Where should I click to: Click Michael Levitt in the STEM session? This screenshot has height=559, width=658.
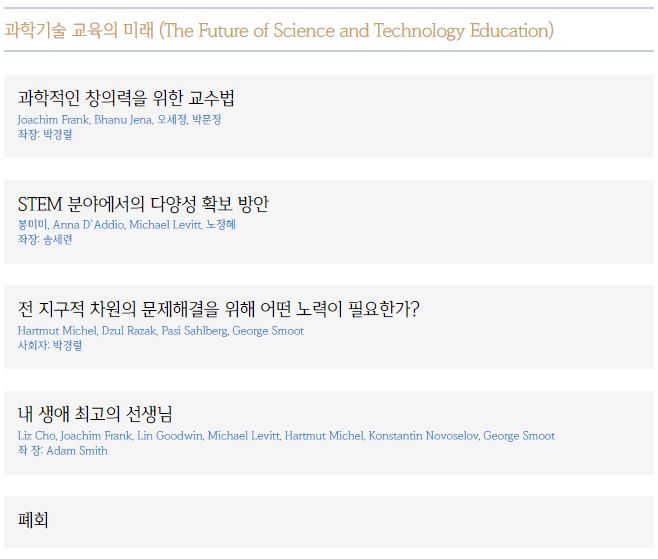click(x=165, y=225)
